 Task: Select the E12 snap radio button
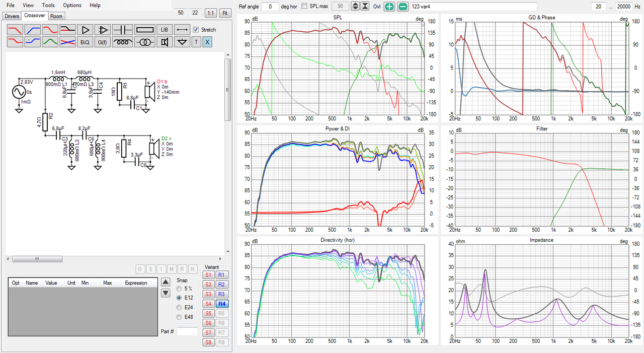coord(180,298)
